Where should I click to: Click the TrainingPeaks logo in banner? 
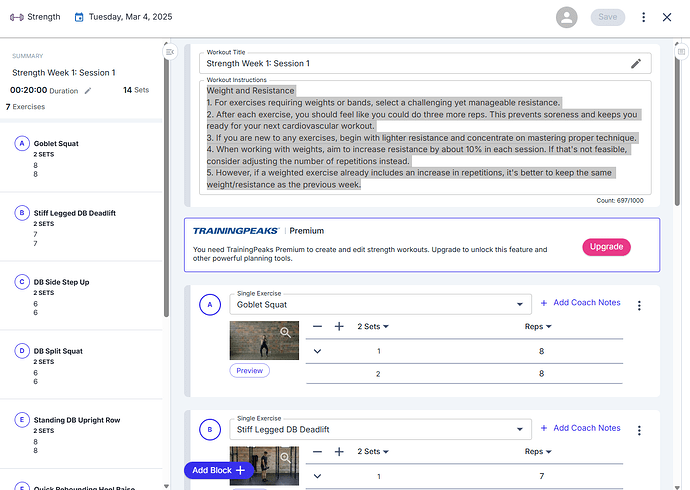(236, 231)
